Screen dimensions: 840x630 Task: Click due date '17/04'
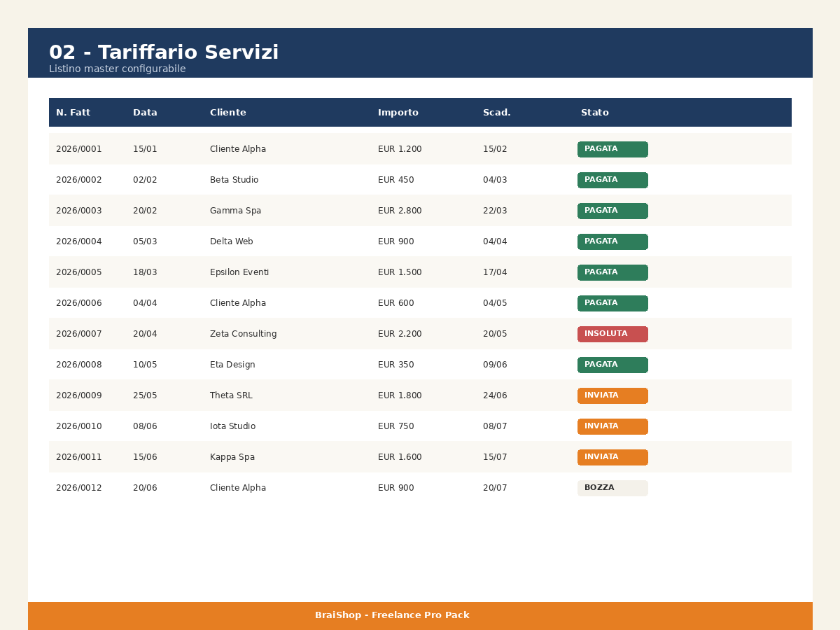pos(495,272)
